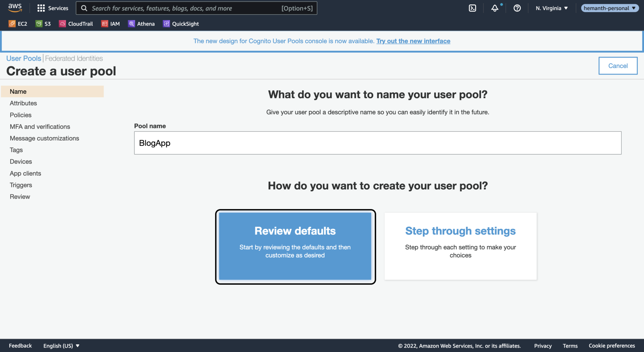Open the CloudTrail favorite
The height and width of the screenshot is (352, 644).
(x=76, y=24)
